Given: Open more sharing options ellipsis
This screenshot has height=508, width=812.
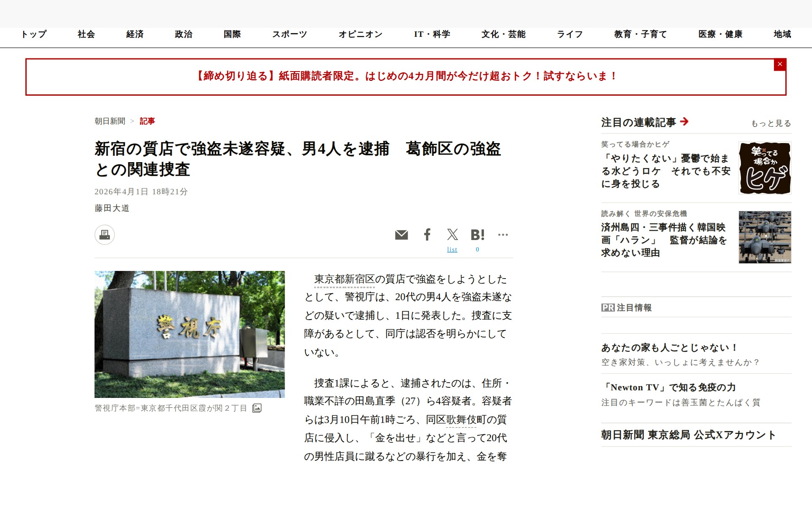Looking at the screenshot, I should (503, 235).
